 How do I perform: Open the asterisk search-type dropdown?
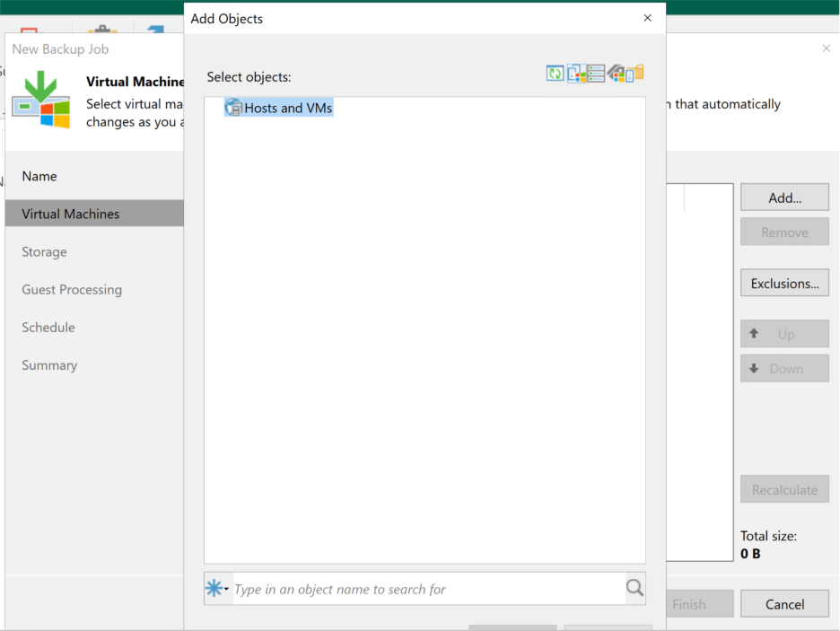pos(218,589)
